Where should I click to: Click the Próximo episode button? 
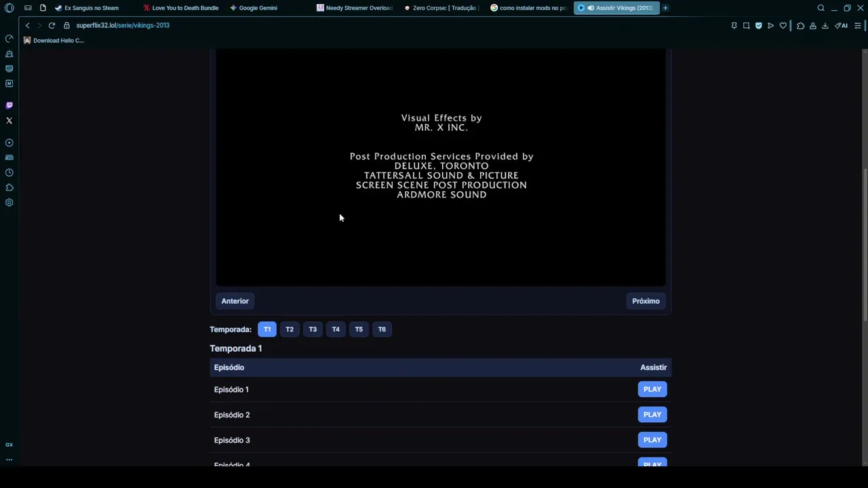pos(646,301)
